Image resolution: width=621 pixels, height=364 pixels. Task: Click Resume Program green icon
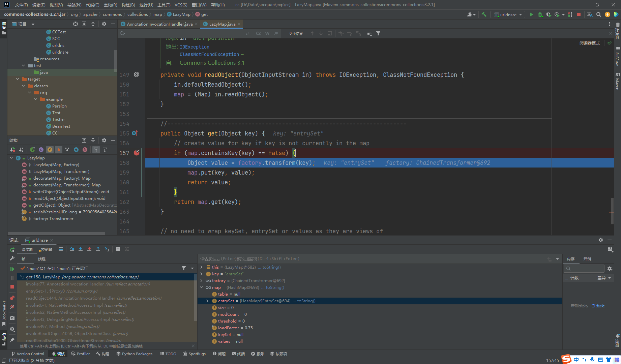click(x=12, y=269)
